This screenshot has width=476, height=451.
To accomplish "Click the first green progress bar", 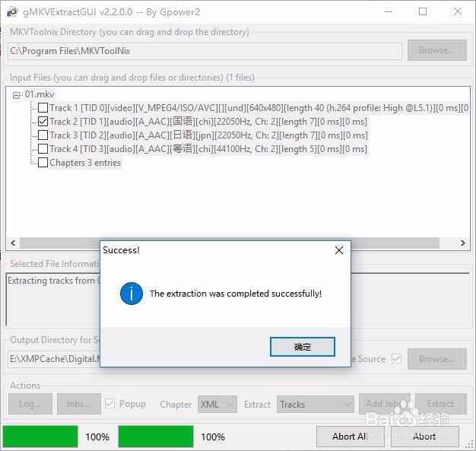I will pyautogui.click(x=40, y=437).
